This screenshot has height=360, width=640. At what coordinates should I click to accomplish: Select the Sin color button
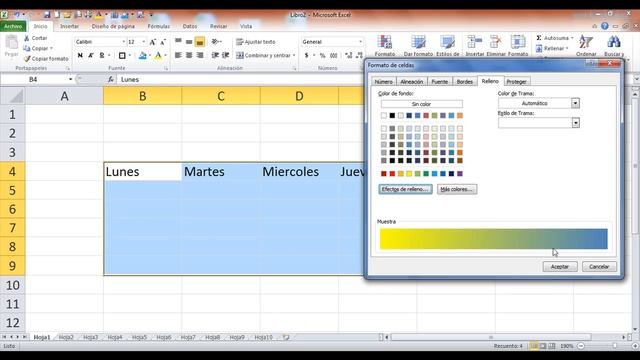click(x=422, y=104)
